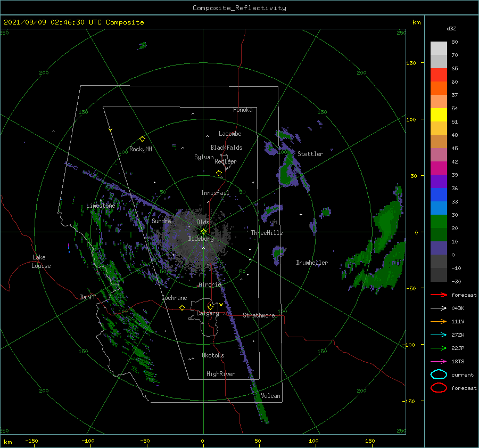The height and width of the screenshot is (448, 479).
Task: Click the Sylvan label
Action: coord(204,157)
